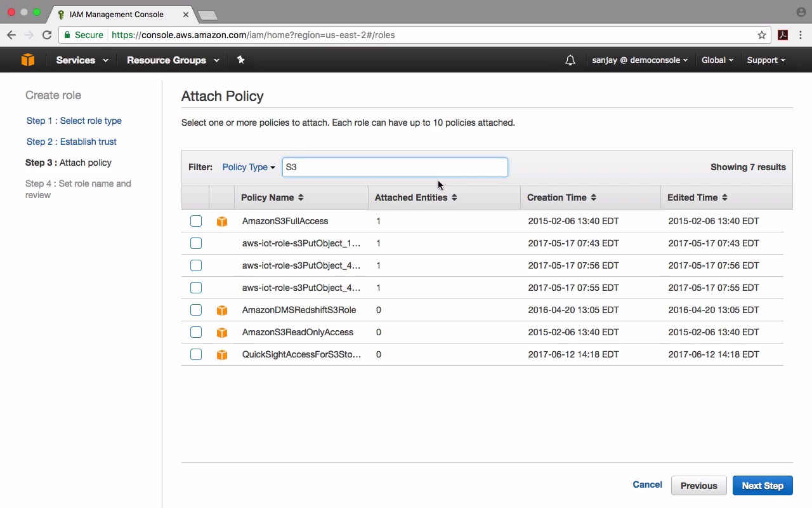Viewport: 812px width, 508px height.
Task: Click the browser reload icon
Action: [47, 35]
